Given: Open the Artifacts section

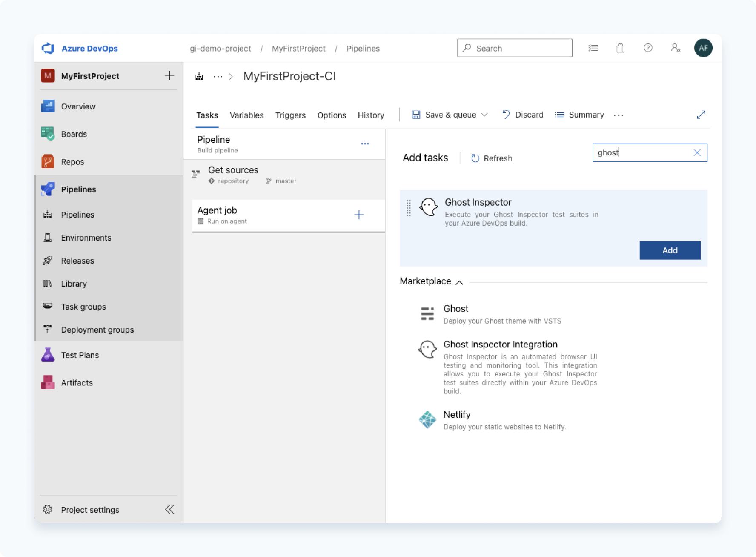Looking at the screenshot, I should (77, 382).
